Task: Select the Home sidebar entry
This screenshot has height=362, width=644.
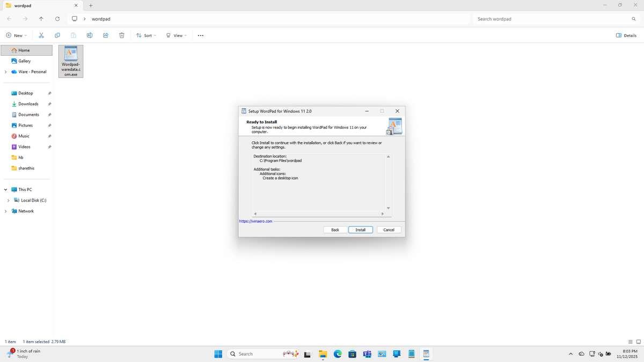Action: click(24, 50)
